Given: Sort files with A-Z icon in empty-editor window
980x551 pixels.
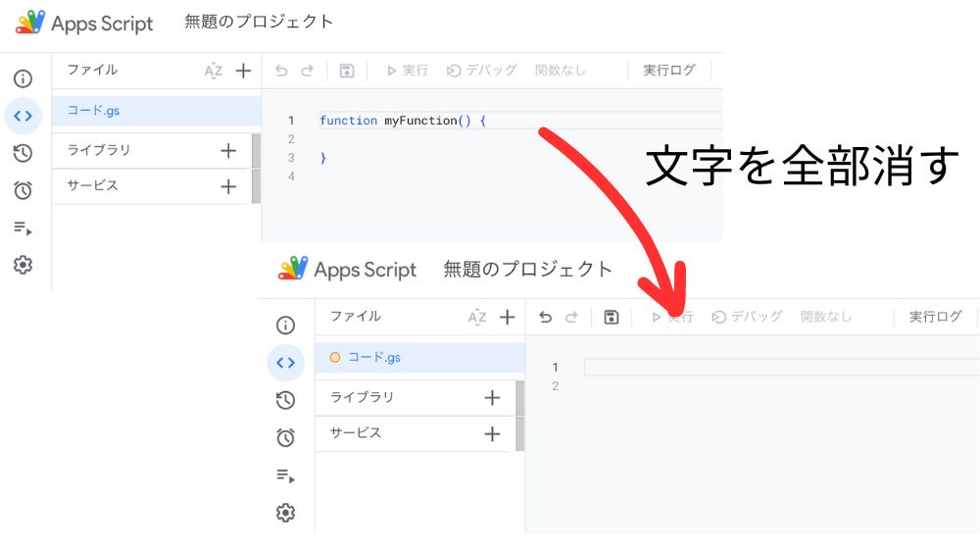Looking at the screenshot, I should (x=476, y=317).
